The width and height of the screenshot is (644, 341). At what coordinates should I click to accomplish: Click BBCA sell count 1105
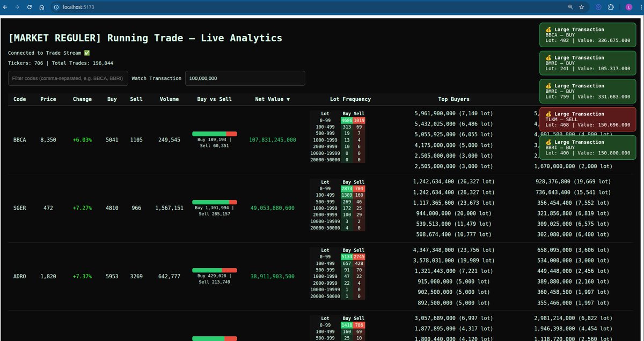pyautogui.click(x=136, y=140)
